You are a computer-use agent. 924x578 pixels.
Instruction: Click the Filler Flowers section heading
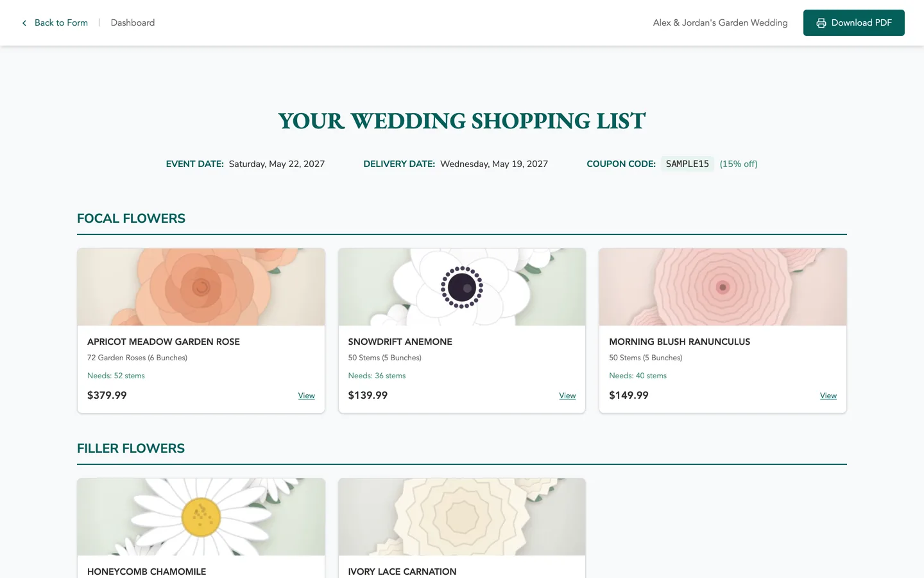click(131, 448)
